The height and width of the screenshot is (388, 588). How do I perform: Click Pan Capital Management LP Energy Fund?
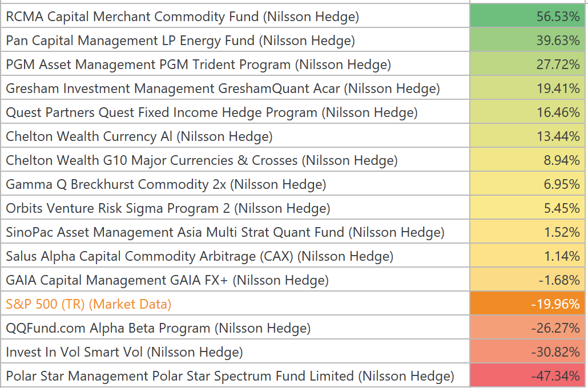pos(180,41)
